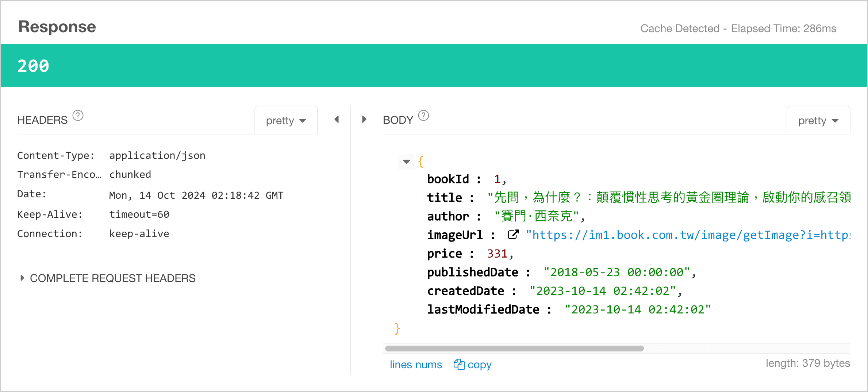Click the copy clipboard icon
The image size is (868, 392).
pos(459,364)
